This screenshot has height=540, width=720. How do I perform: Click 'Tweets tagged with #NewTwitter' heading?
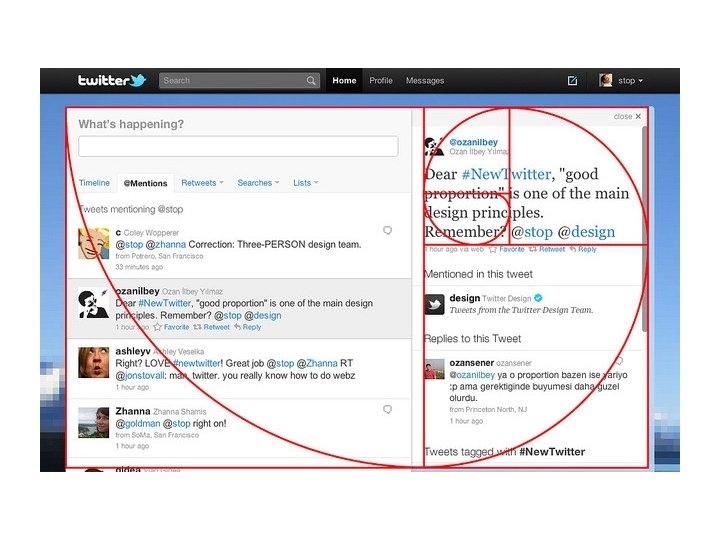click(504, 452)
